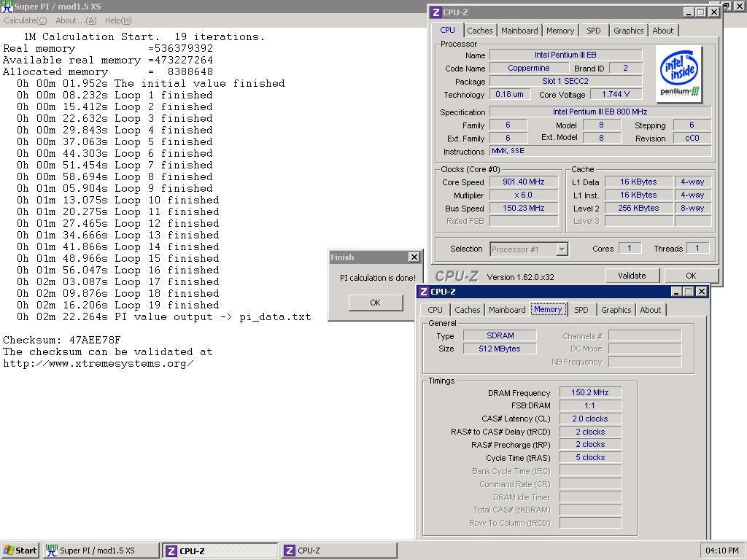The image size is (747, 560).
Task: Open the About...(A) menu in Super PI
Action: pos(76,20)
